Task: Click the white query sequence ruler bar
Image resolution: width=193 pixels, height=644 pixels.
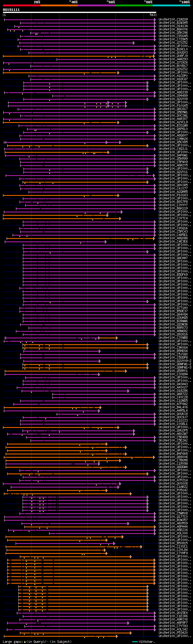Action: click(x=80, y=13)
